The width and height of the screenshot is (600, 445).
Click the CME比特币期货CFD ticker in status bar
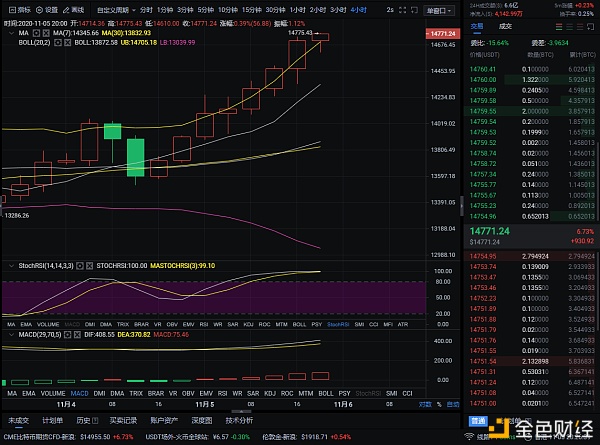pos(68,437)
